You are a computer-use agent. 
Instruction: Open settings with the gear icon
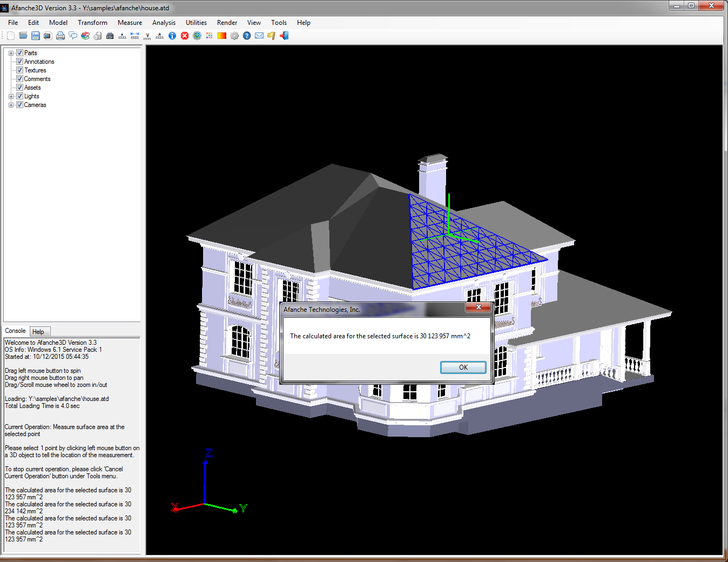click(234, 36)
